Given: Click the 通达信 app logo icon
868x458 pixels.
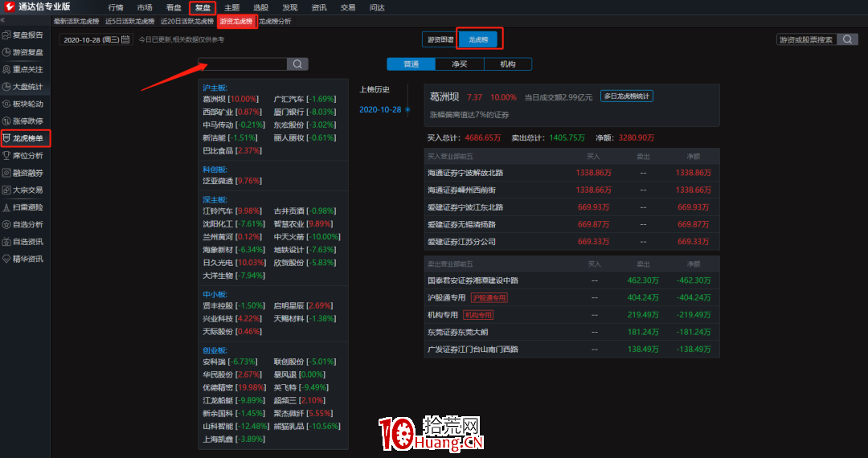Looking at the screenshot, I should (10, 7).
